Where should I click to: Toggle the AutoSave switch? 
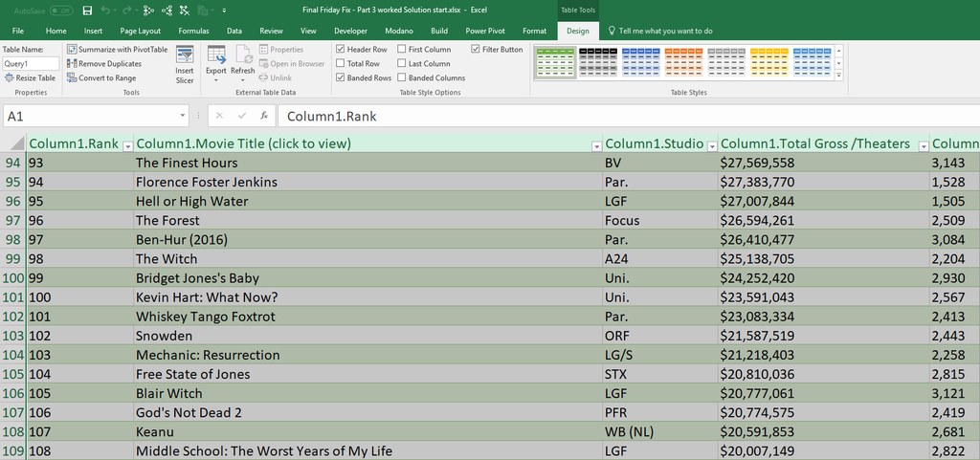[60, 11]
